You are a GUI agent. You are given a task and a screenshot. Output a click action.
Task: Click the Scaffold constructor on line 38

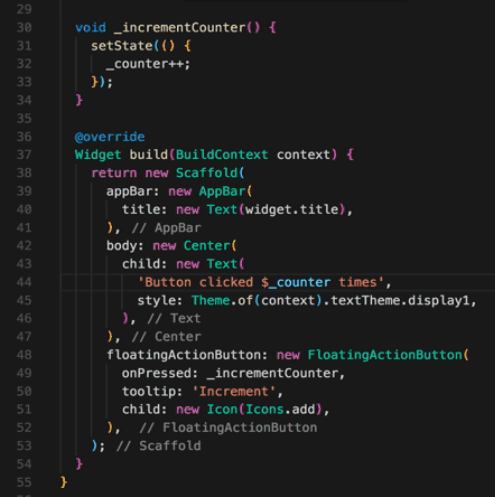coord(207,173)
